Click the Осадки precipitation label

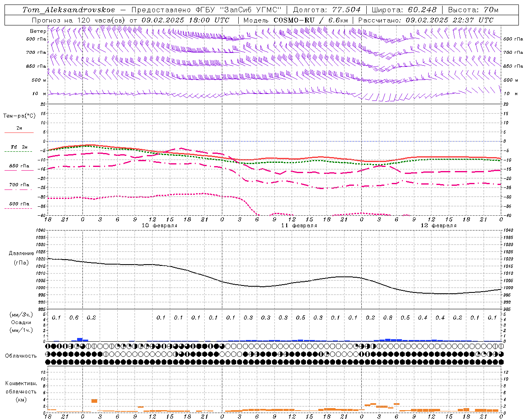pyautogui.click(x=22, y=322)
